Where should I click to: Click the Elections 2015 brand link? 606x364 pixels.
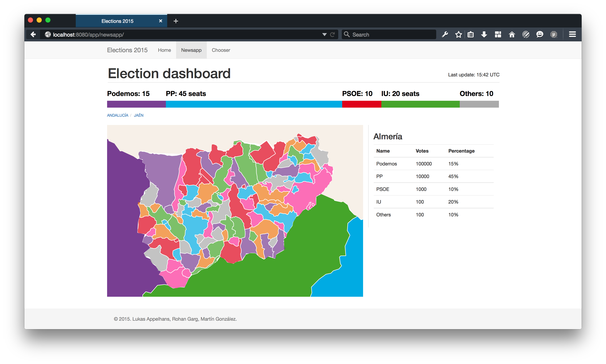coord(127,50)
